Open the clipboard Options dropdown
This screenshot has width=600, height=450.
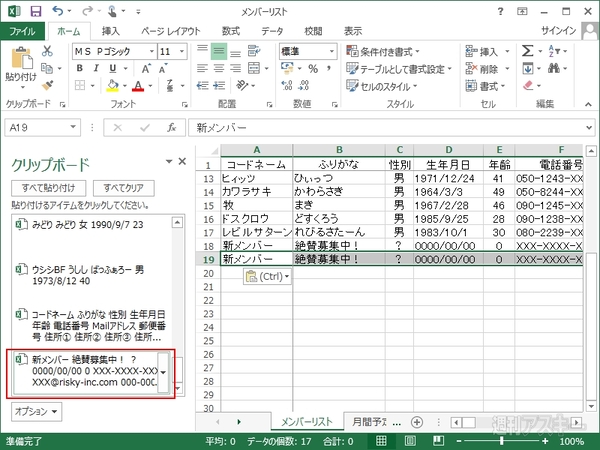pos(36,411)
